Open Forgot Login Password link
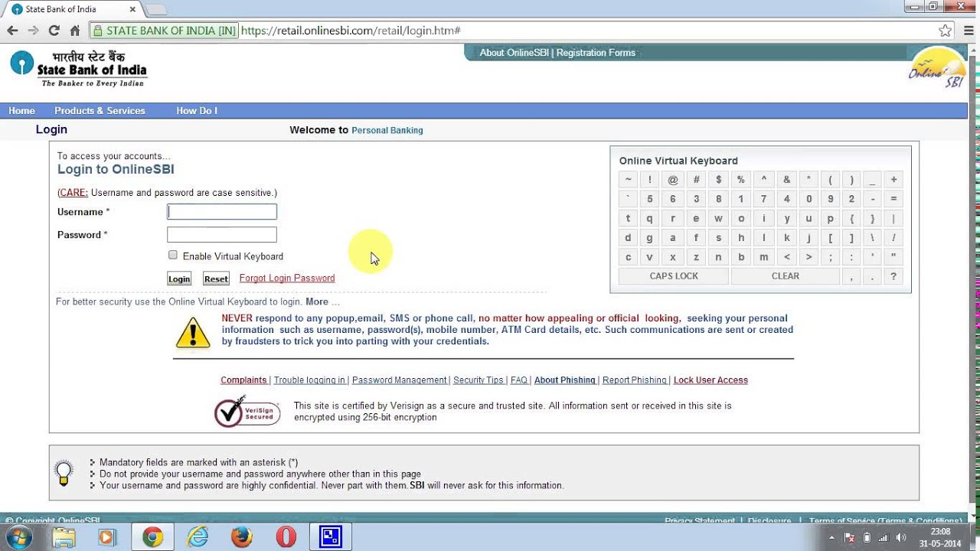This screenshot has height=551, width=980. pyautogui.click(x=287, y=278)
